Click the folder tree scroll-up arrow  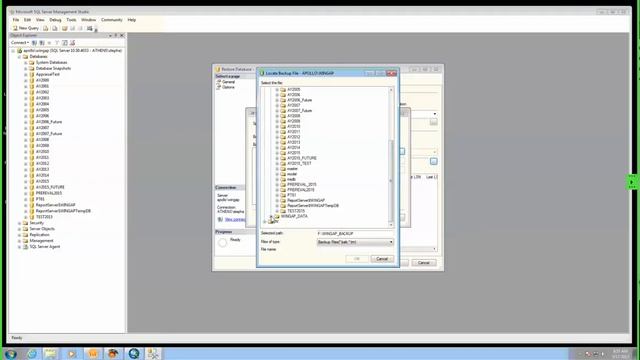(391, 90)
